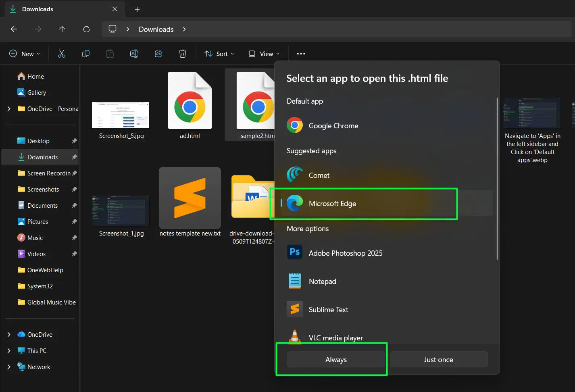The image size is (575, 392).
Task: Click the Paste icon in the toolbar
Action: 110,53
